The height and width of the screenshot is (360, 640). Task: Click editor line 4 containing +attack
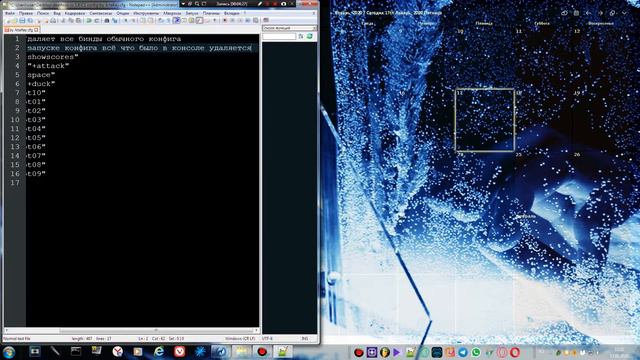pos(142,66)
